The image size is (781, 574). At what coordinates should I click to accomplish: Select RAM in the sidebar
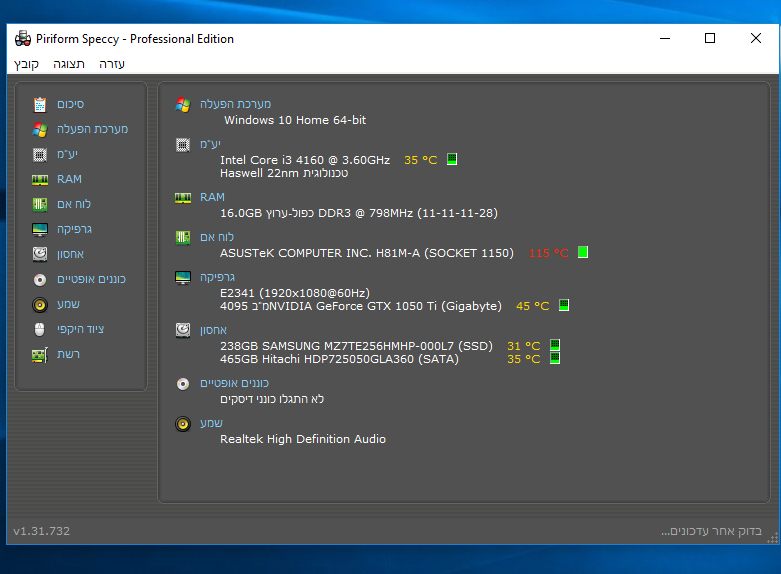(x=69, y=179)
